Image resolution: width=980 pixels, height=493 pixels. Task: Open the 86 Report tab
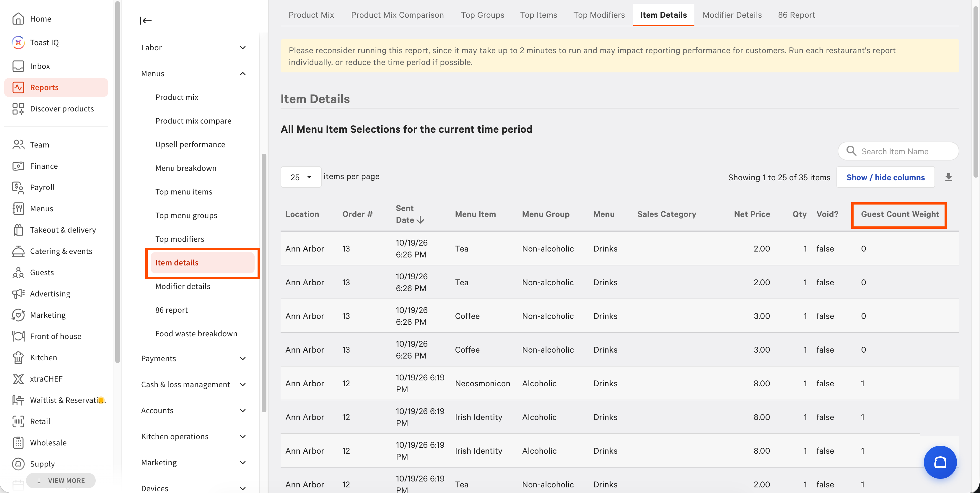point(796,15)
